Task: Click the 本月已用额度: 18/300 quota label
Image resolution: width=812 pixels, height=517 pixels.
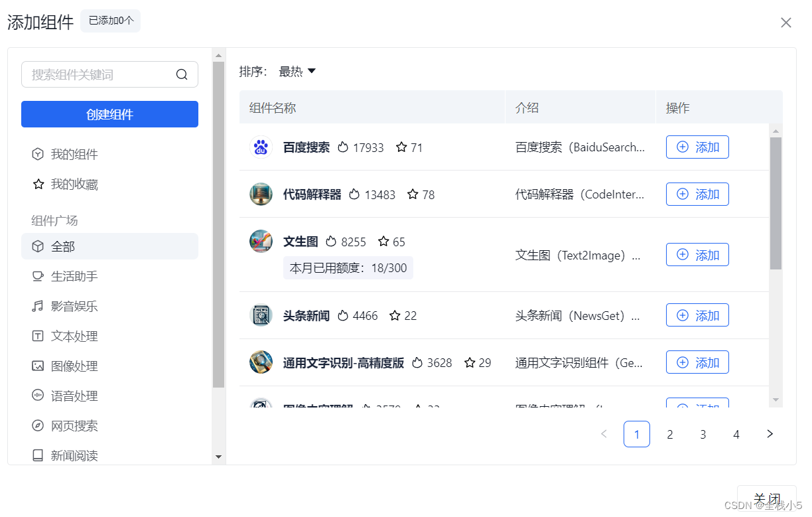Action: 348,268
